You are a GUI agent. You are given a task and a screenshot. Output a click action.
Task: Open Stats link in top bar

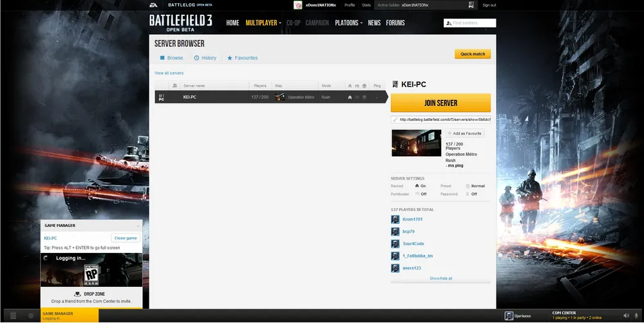coord(366,5)
